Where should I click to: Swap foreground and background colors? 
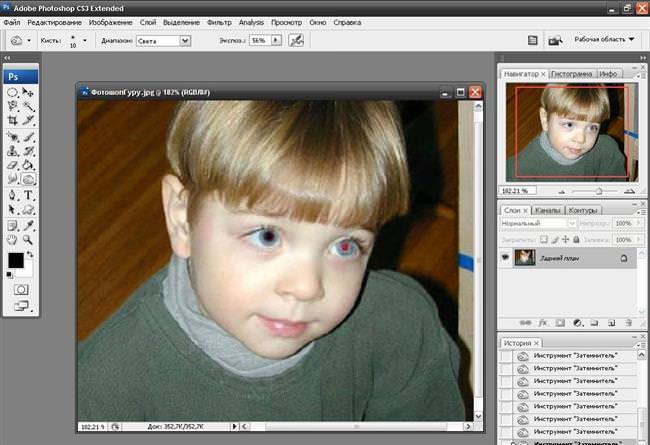[29, 254]
